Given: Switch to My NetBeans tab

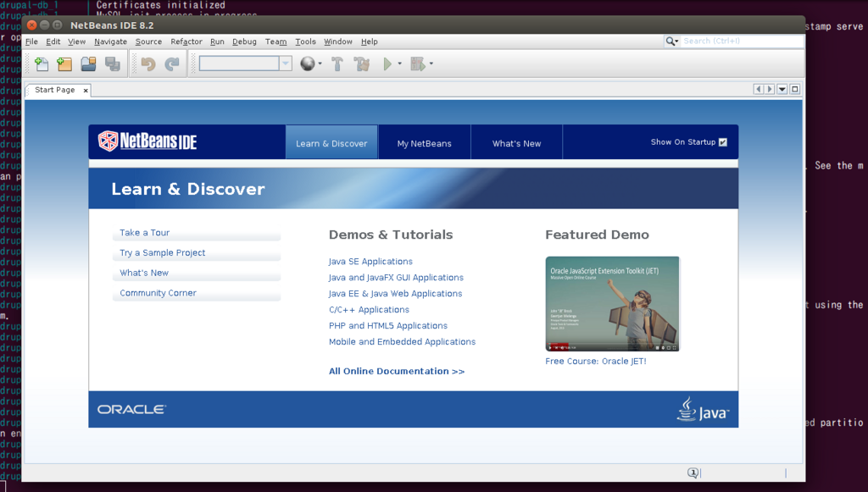Looking at the screenshot, I should (425, 142).
